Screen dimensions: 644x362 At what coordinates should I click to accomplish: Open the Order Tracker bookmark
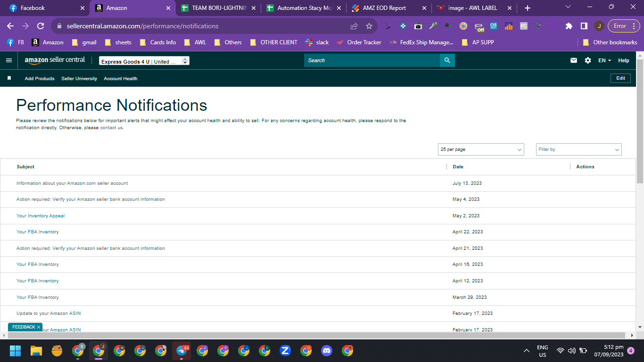tap(359, 42)
